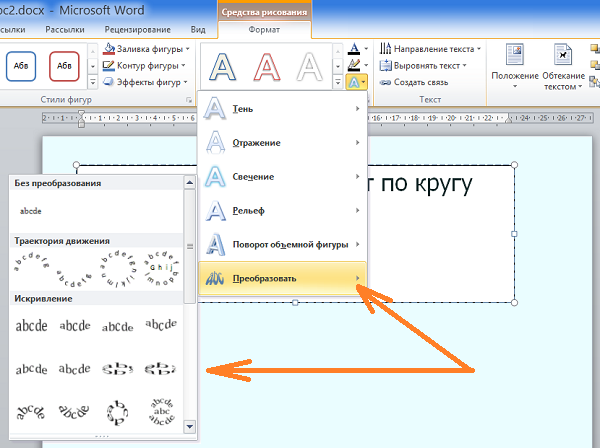Select the arch-up path text effect
This screenshot has width=600, height=448.
(x=31, y=261)
